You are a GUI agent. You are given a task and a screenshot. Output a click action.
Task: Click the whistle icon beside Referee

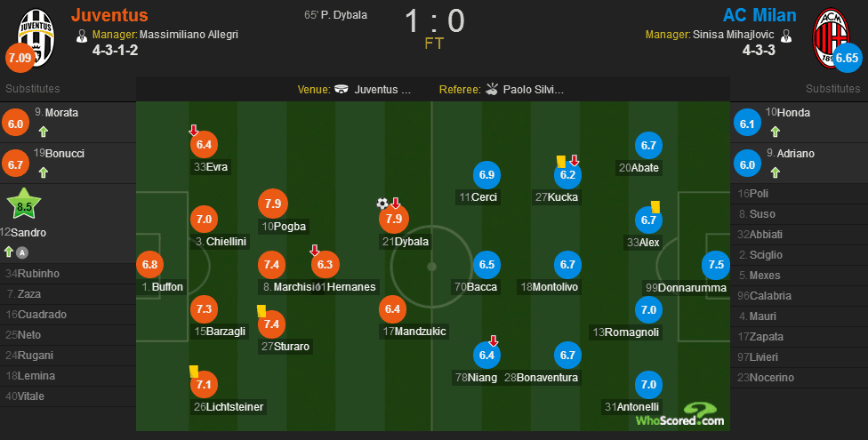(492, 89)
